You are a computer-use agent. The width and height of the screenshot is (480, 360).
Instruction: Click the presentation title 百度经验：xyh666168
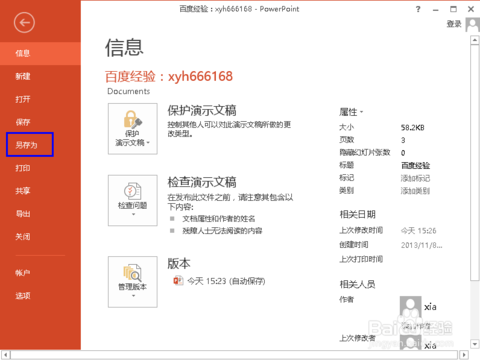pyautogui.click(x=169, y=76)
